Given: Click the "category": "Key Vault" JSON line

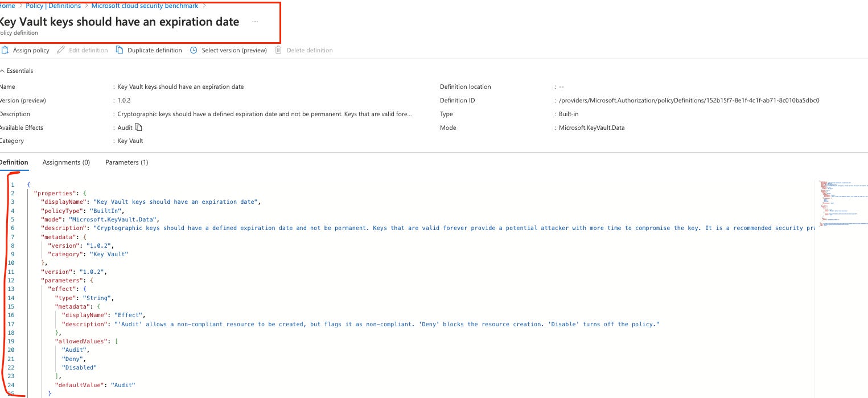Looking at the screenshot, I should tap(88, 255).
